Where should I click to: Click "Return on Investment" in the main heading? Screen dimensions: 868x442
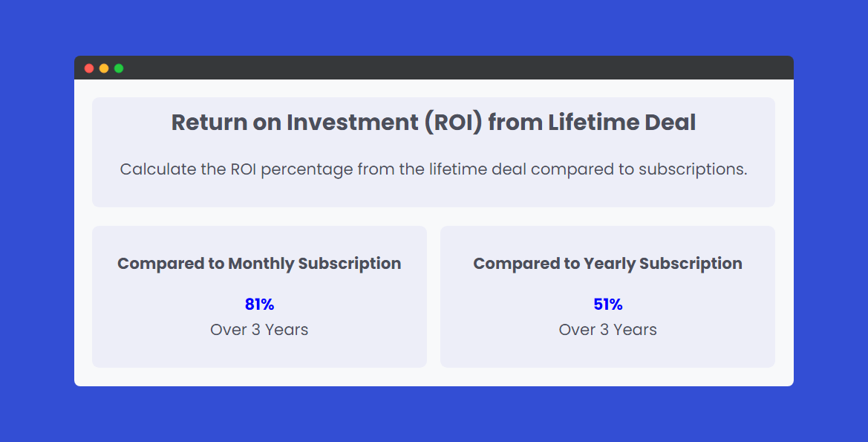tap(295, 123)
